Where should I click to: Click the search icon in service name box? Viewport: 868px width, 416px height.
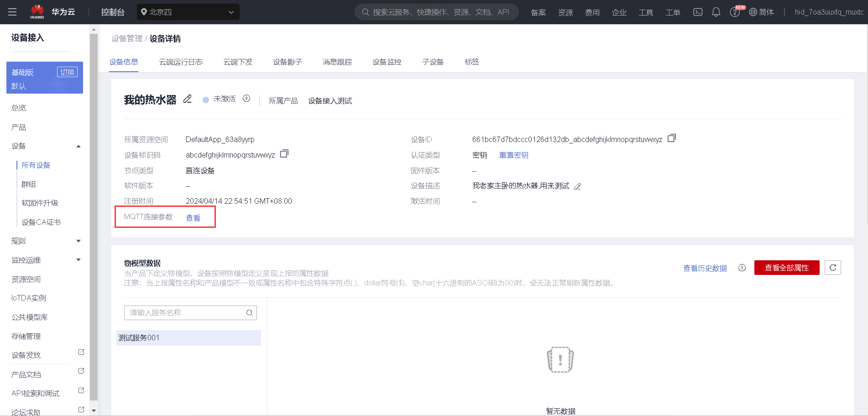(250, 313)
